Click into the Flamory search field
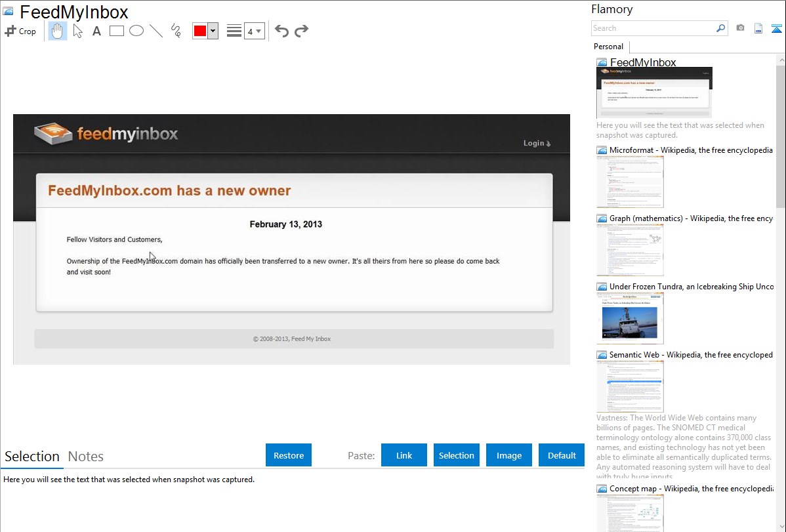The width and height of the screenshot is (786, 532). (x=653, y=28)
